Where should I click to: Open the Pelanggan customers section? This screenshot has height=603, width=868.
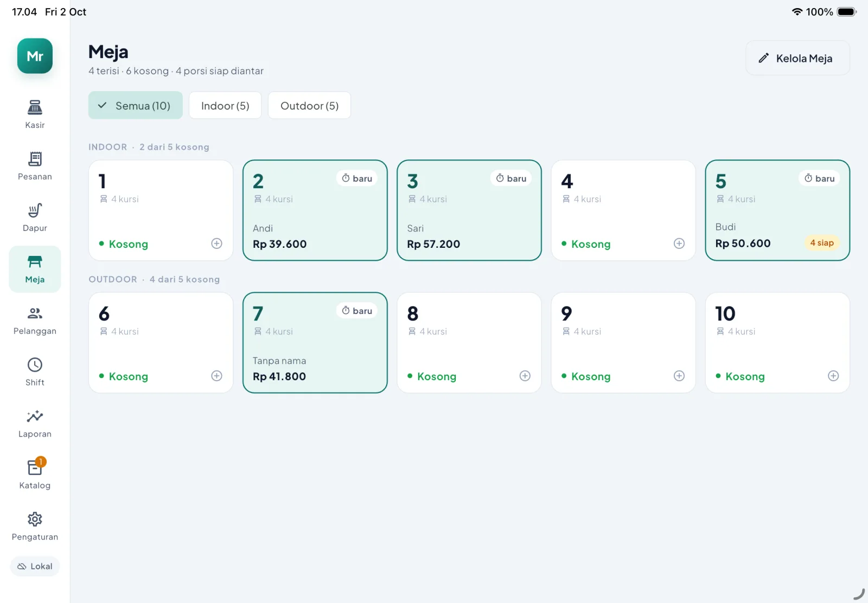click(35, 320)
